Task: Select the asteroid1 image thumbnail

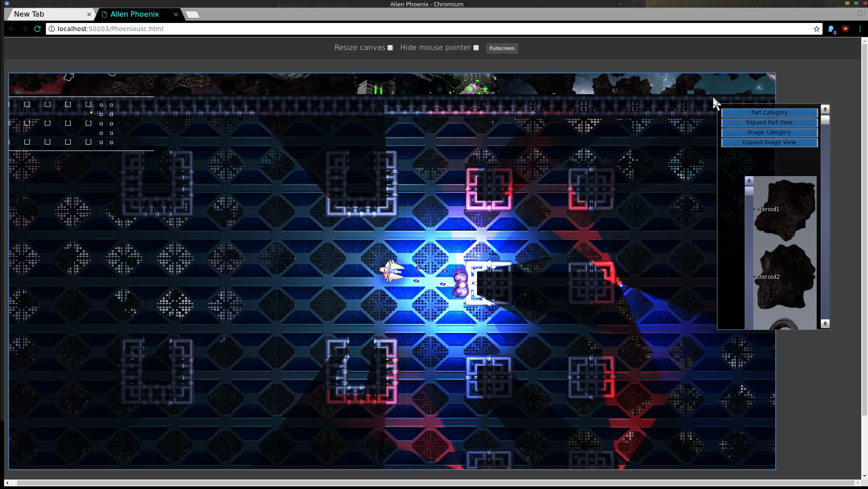Action: pyautogui.click(x=785, y=209)
